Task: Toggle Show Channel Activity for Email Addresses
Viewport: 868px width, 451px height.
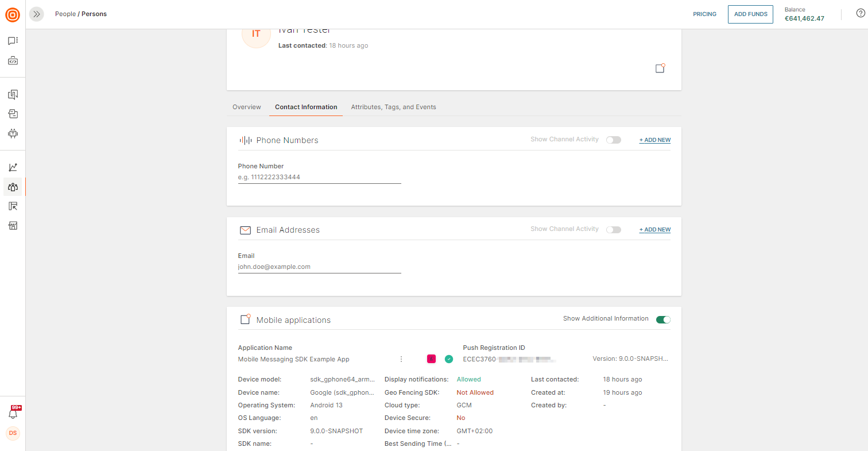Action: pyautogui.click(x=614, y=230)
